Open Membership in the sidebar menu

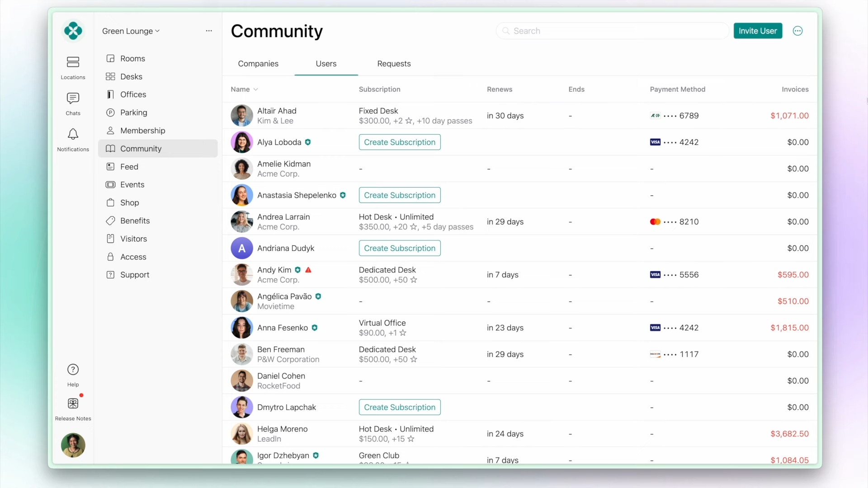pyautogui.click(x=142, y=131)
